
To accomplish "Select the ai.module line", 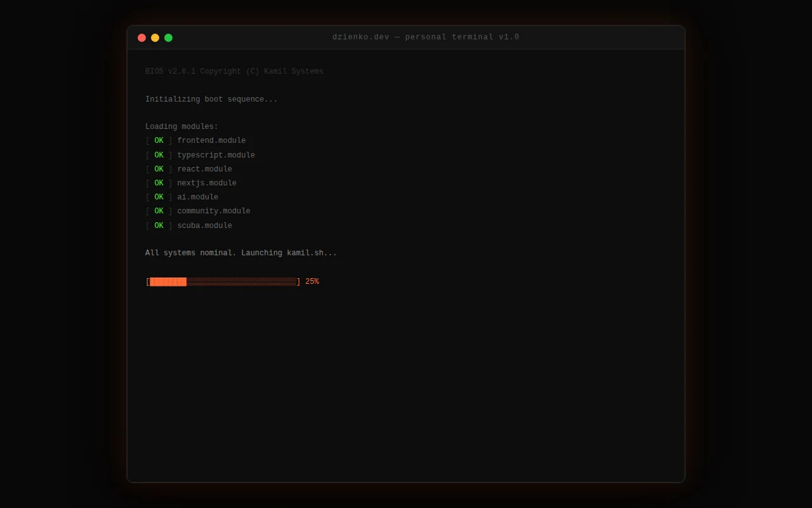I will [181, 197].
